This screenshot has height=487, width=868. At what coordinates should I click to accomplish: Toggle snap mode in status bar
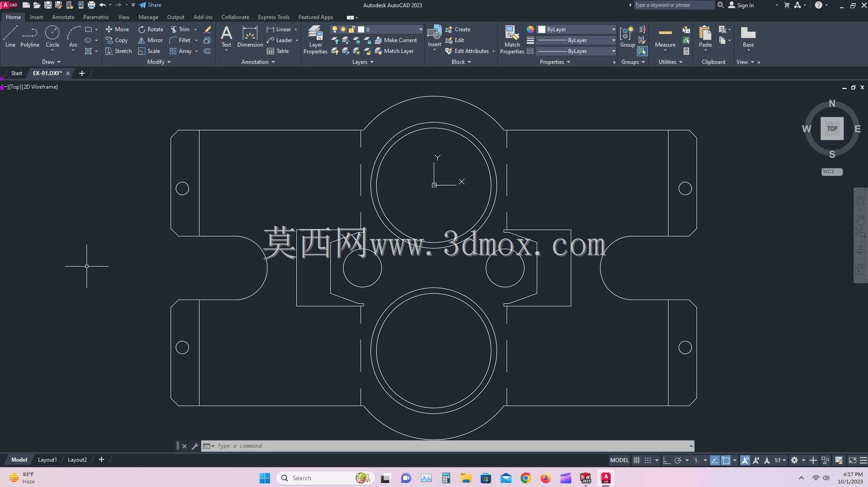coord(648,460)
